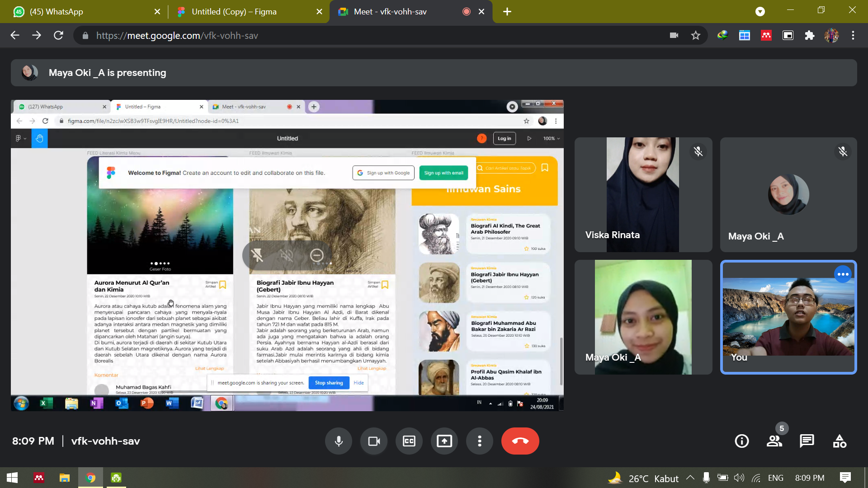Open chat with everyone icon

(807, 441)
